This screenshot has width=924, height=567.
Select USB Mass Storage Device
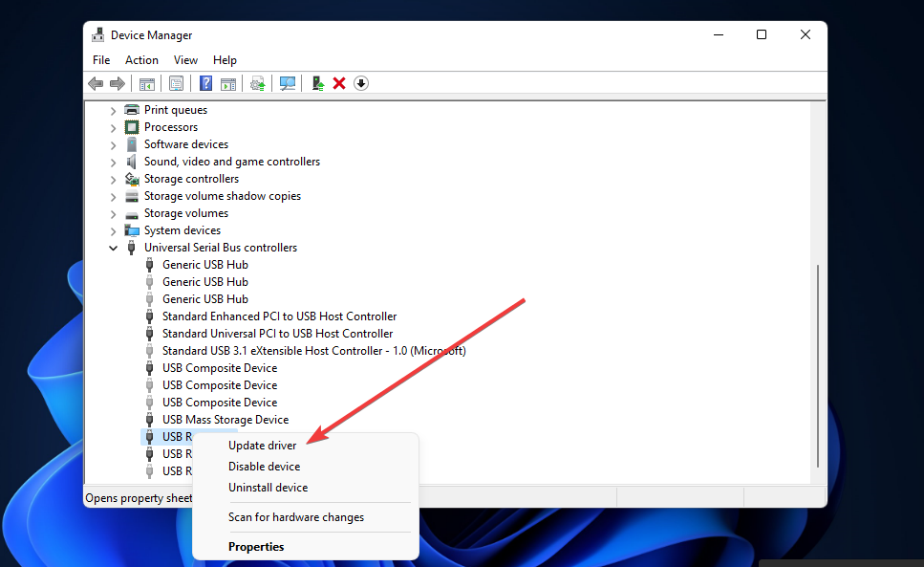[225, 420]
